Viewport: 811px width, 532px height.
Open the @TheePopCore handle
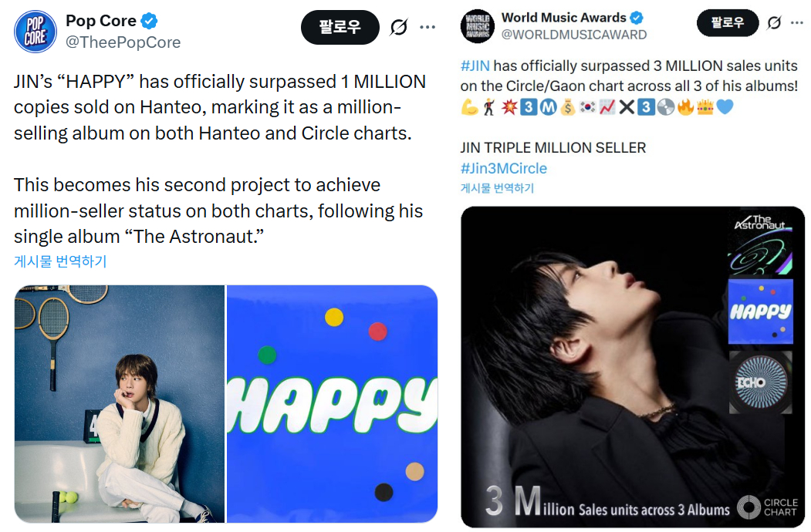point(123,42)
